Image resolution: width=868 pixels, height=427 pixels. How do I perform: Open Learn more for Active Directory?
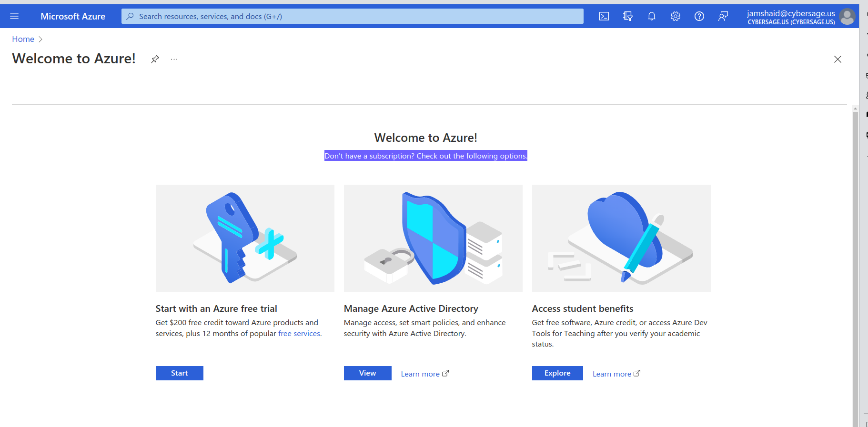[x=424, y=374]
